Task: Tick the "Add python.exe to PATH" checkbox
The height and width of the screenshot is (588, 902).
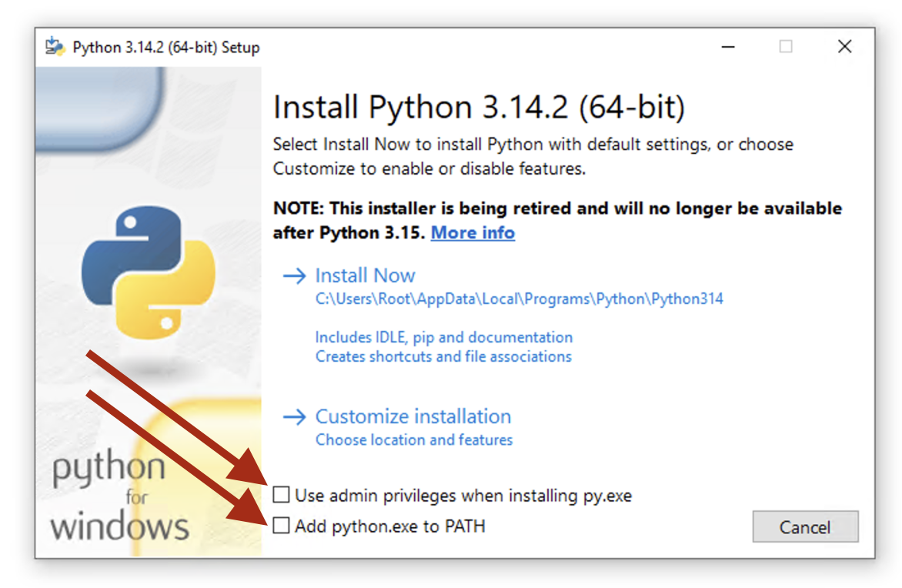Action: click(282, 526)
